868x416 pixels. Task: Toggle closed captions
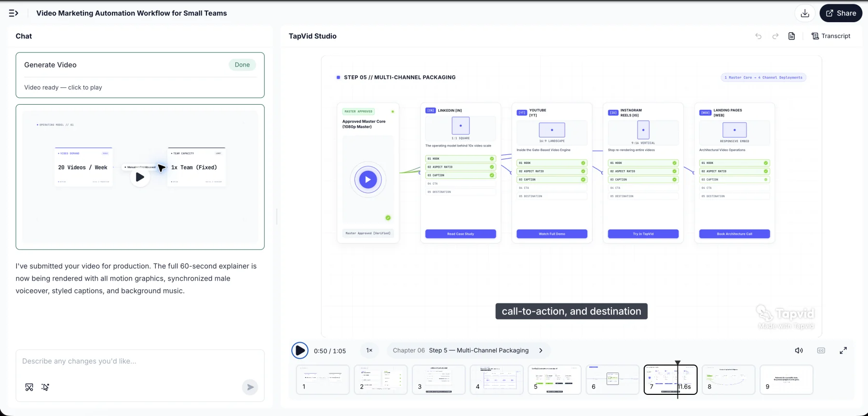click(x=821, y=350)
